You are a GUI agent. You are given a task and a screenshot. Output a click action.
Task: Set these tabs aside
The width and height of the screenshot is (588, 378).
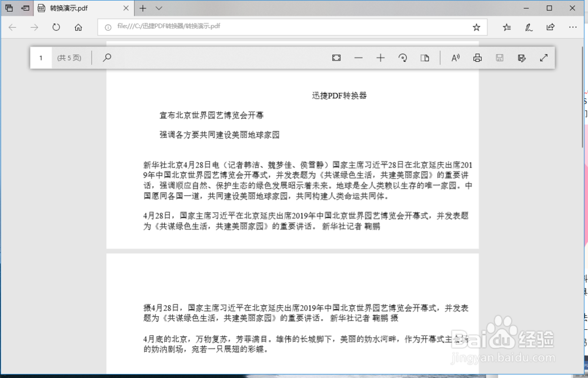(x=8, y=8)
